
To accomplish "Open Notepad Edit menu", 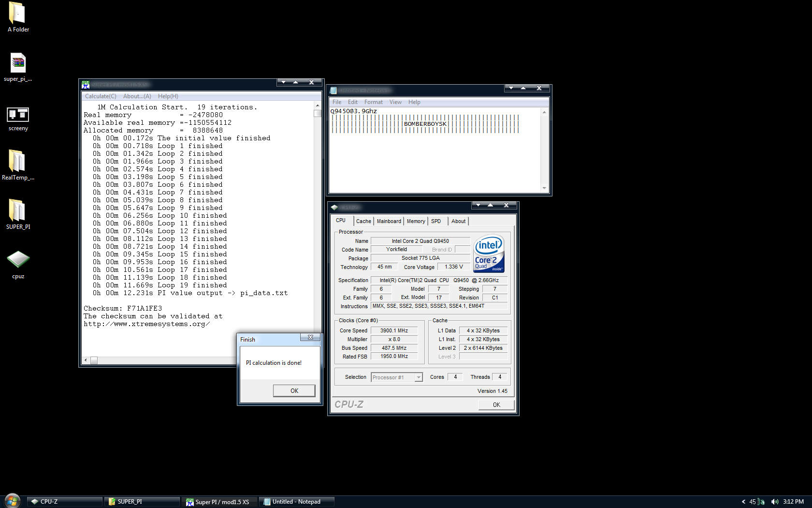I will tap(353, 102).
